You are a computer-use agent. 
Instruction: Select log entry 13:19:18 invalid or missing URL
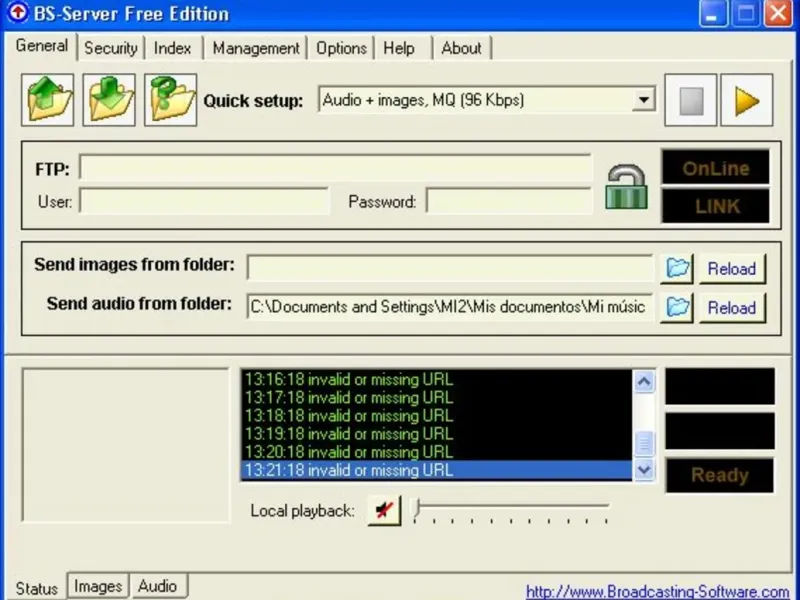436,434
